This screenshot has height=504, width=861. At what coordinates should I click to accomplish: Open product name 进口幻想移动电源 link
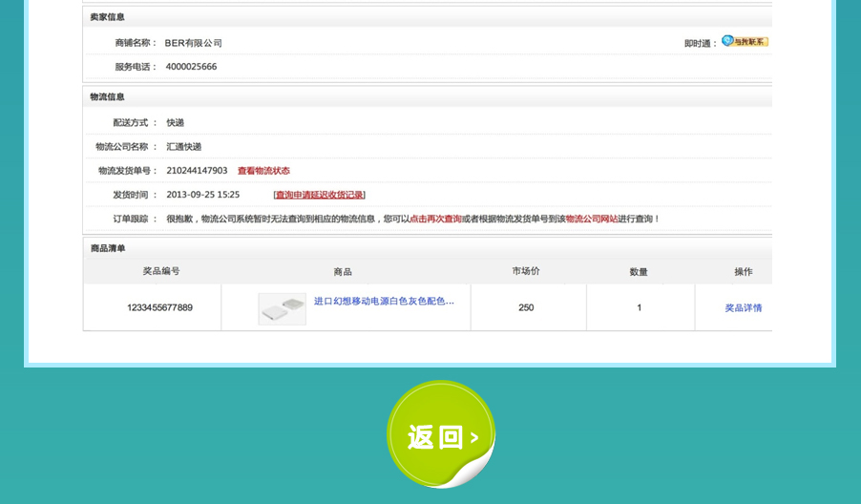(x=384, y=301)
